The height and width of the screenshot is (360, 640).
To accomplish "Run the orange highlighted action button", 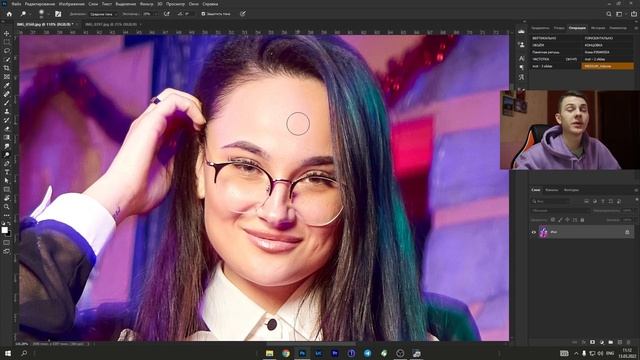I will (x=608, y=66).
